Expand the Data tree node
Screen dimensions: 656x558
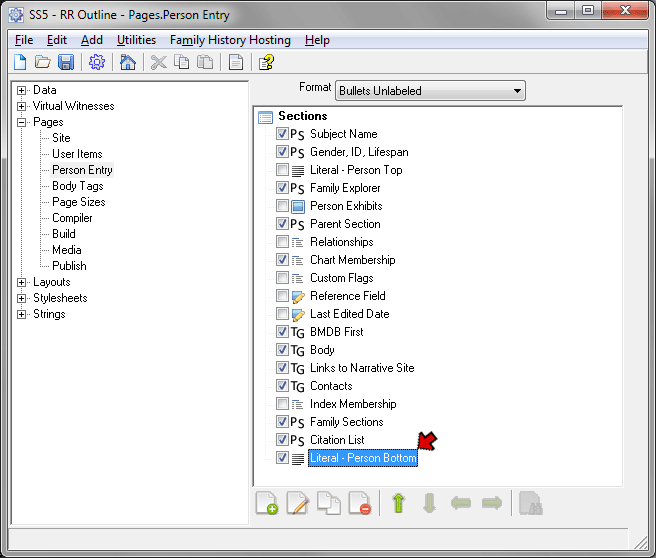tap(22, 90)
